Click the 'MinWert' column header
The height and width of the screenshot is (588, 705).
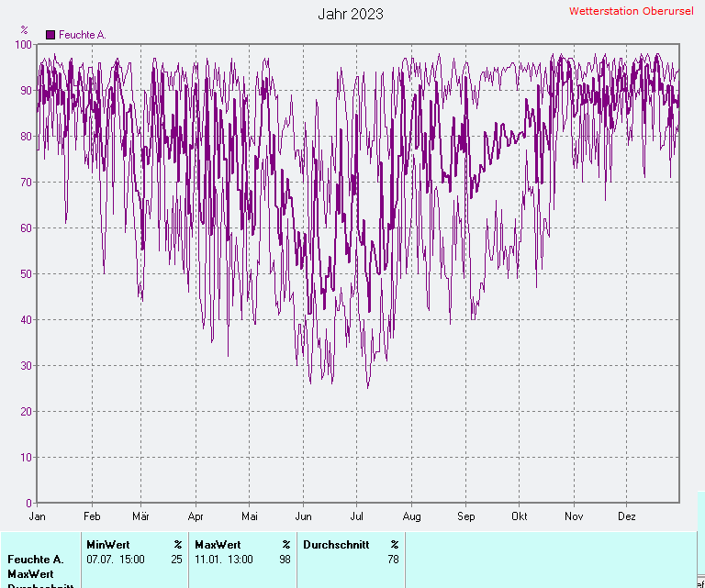click(x=108, y=545)
